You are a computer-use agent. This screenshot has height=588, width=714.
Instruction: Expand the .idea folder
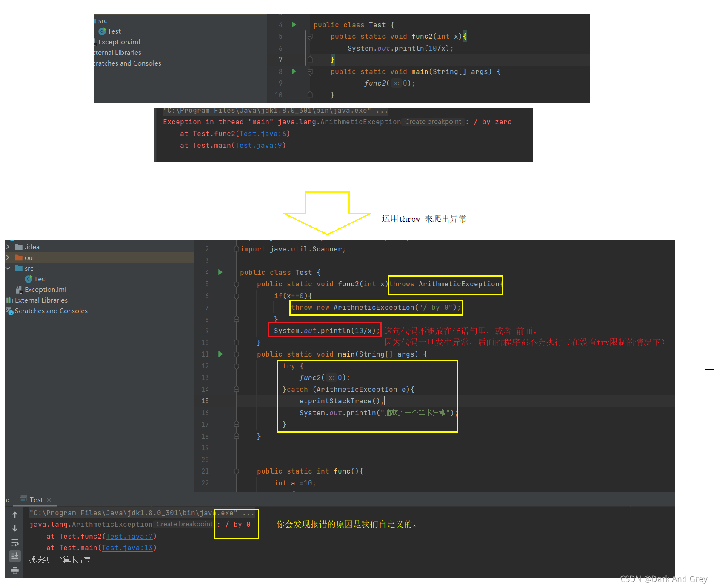8,247
